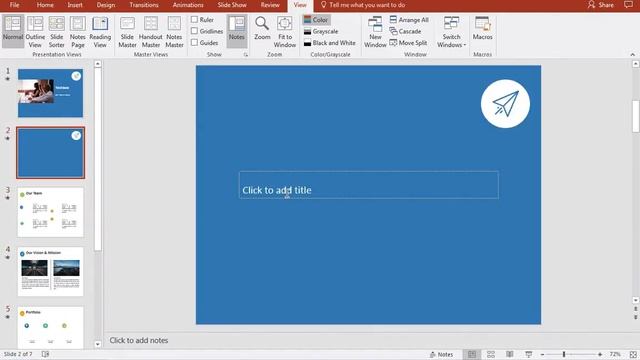
Task: Click Fit to Window
Action: 284,32
